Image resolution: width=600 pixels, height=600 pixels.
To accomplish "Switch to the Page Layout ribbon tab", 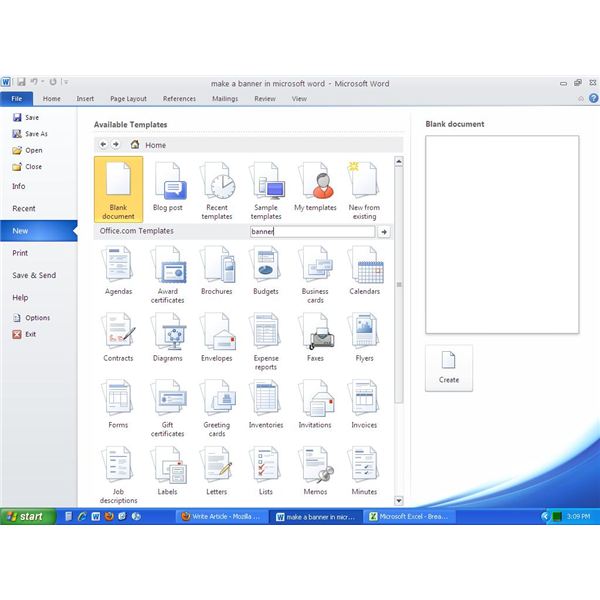I will 128,99.
